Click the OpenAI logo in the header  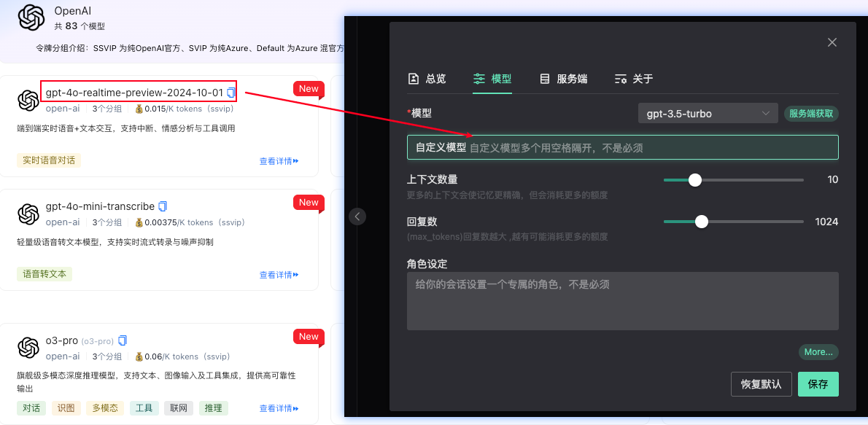[31, 17]
